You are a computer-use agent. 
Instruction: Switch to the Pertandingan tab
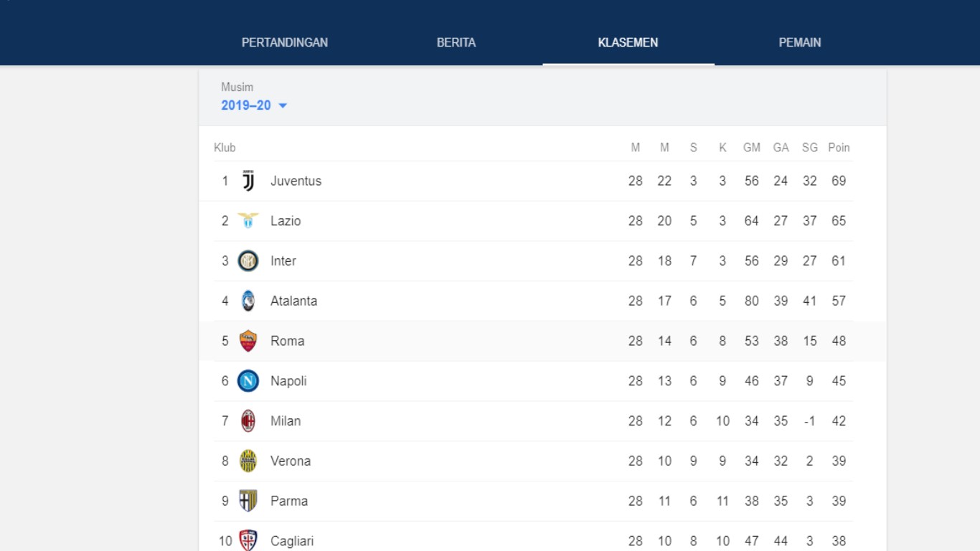click(x=285, y=42)
